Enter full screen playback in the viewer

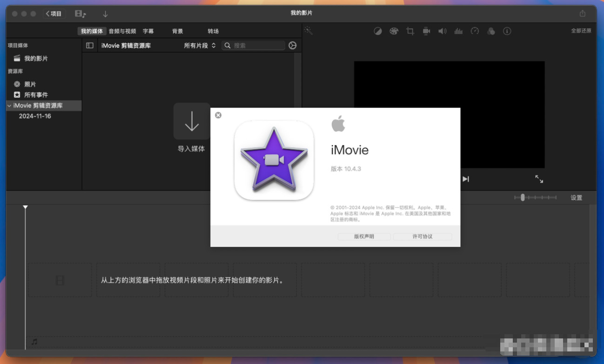tap(539, 179)
